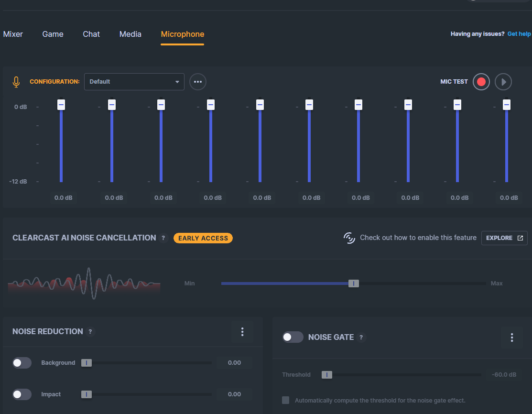The image size is (532, 414).
Task: Switch to the Chat tab
Action: click(91, 34)
